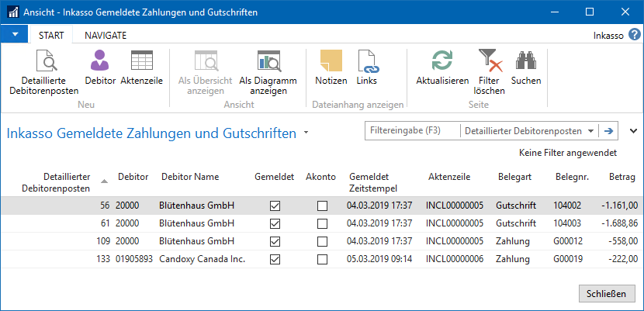The width and height of the screenshot is (644, 311).
Task: Toggle Akonto checkbox for entry 109
Action: coord(323,242)
